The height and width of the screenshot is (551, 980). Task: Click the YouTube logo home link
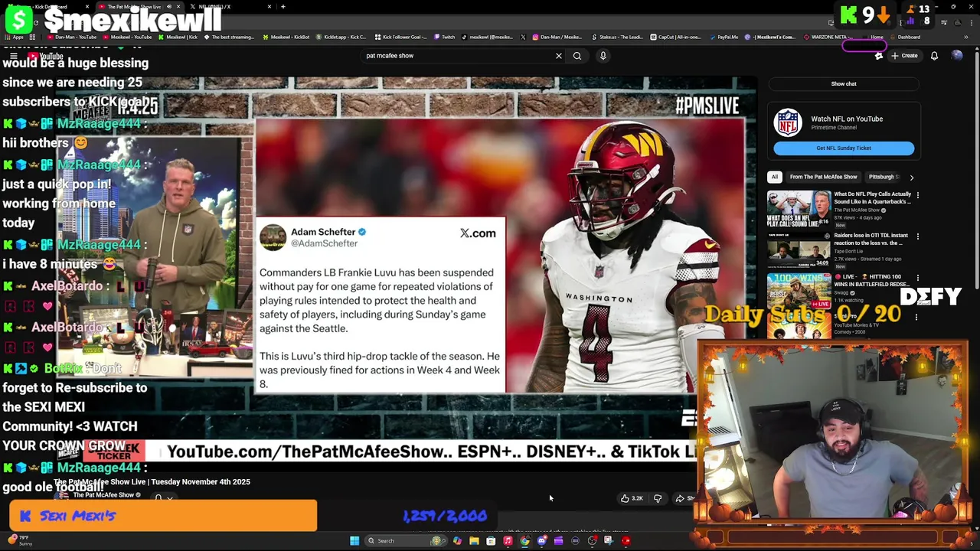click(x=44, y=56)
